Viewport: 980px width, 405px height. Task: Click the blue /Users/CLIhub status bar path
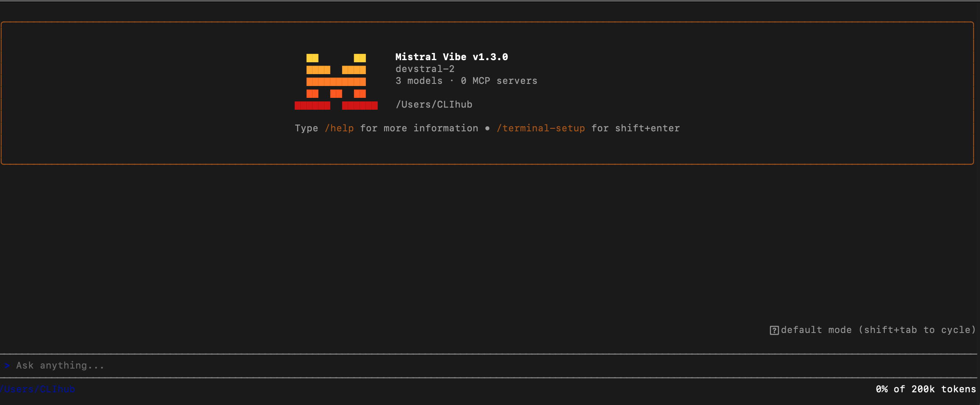(x=38, y=389)
